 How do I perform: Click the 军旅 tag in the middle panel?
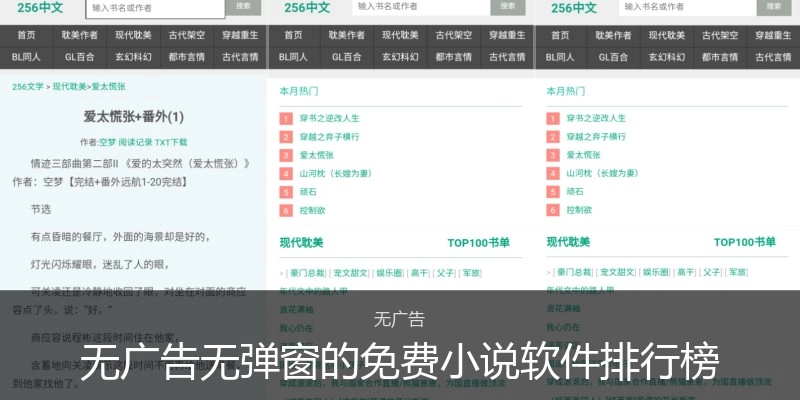click(x=471, y=273)
